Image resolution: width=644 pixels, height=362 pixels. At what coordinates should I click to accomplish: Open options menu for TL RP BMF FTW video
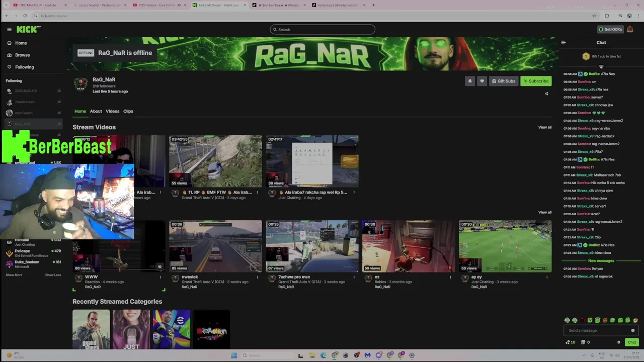(x=257, y=192)
